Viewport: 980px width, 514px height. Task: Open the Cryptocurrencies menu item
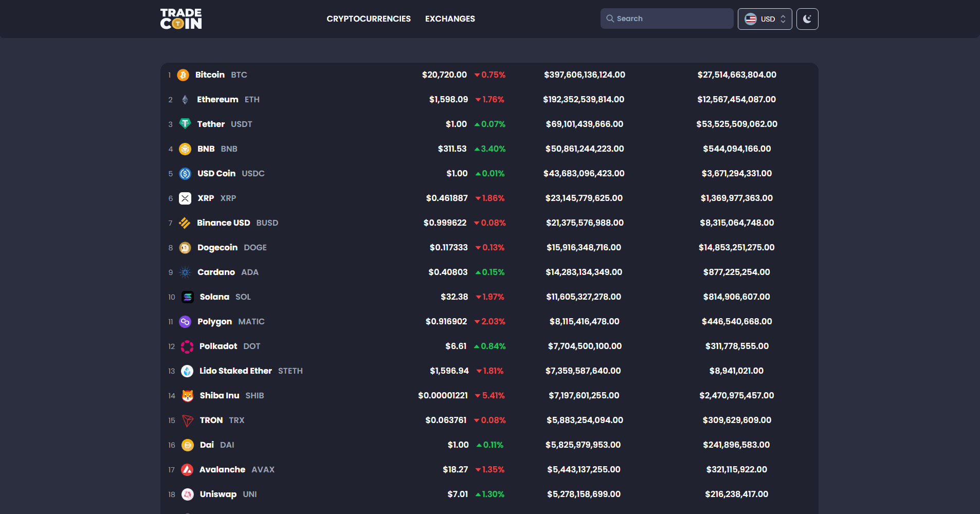pyautogui.click(x=369, y=19)
